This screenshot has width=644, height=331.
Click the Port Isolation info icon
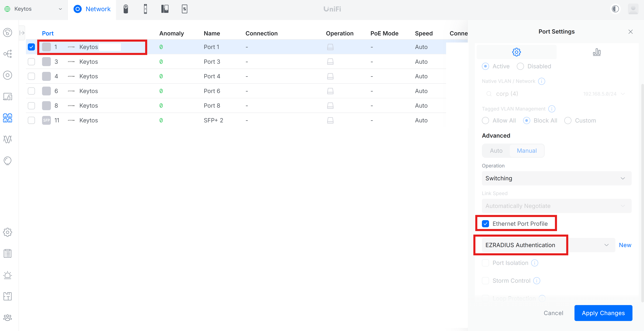point(534,263)
